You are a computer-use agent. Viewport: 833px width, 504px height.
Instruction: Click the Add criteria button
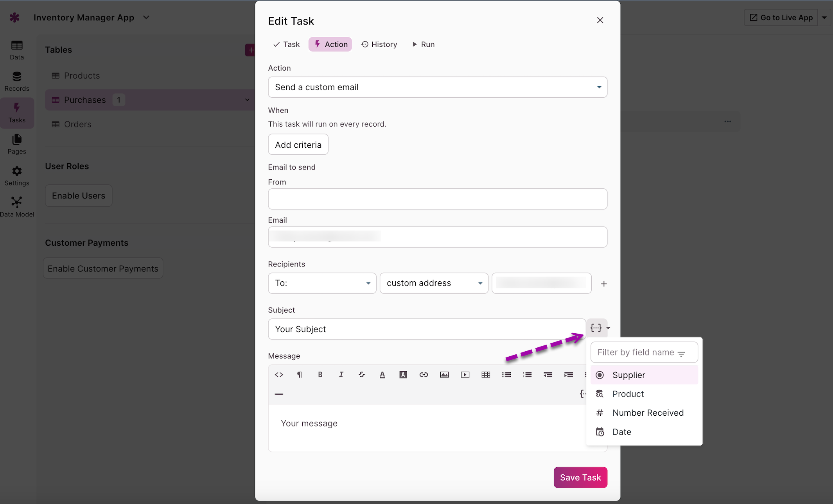coord(298,145)
